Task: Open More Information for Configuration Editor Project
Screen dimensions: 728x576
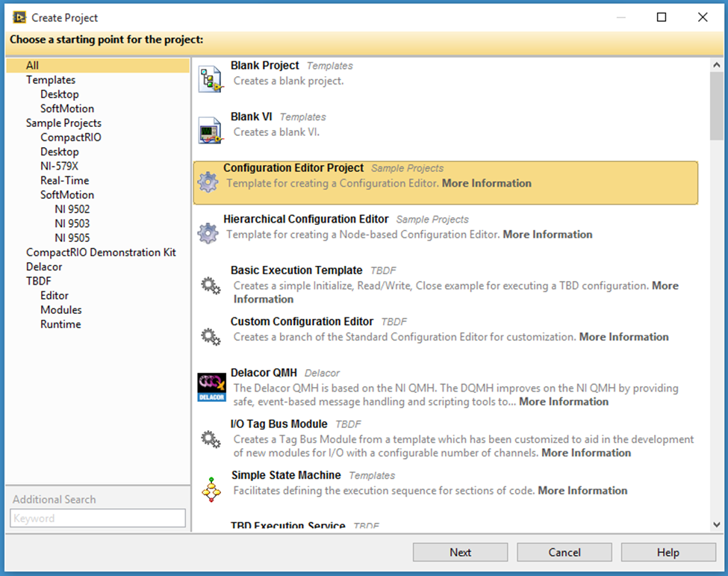Action: pos(487,184)
